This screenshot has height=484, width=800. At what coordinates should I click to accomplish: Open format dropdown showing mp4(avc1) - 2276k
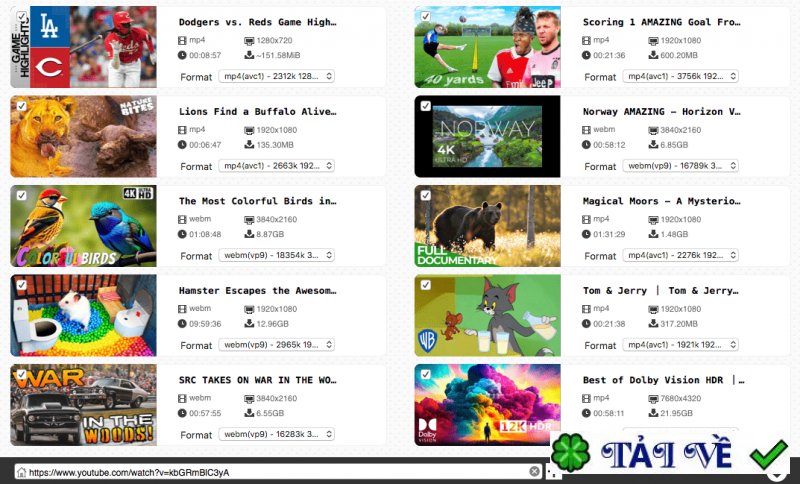point(681,255)
